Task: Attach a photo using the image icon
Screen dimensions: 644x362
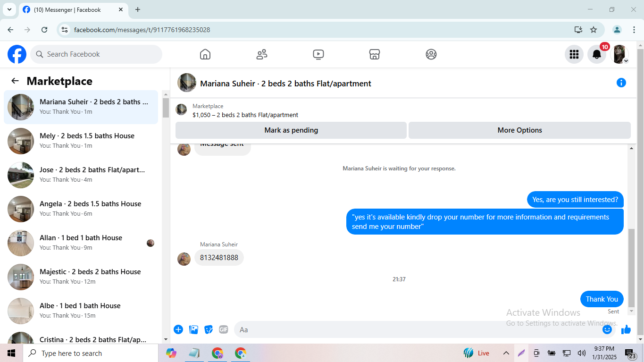Action: tap(193, 329)
